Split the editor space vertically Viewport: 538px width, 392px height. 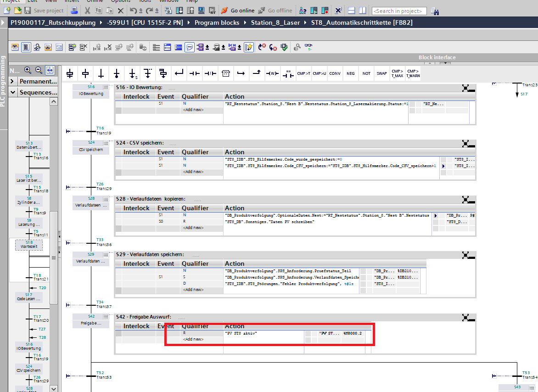362,10
